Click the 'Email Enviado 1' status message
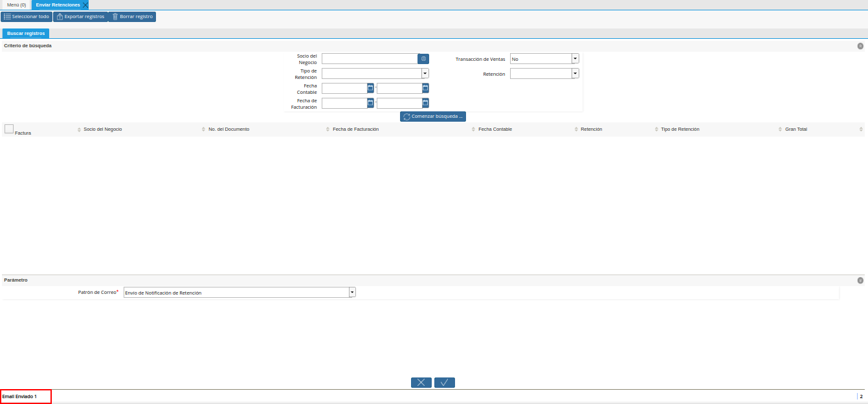The width and height of the screenshot is (868, 404). (19, 396)
